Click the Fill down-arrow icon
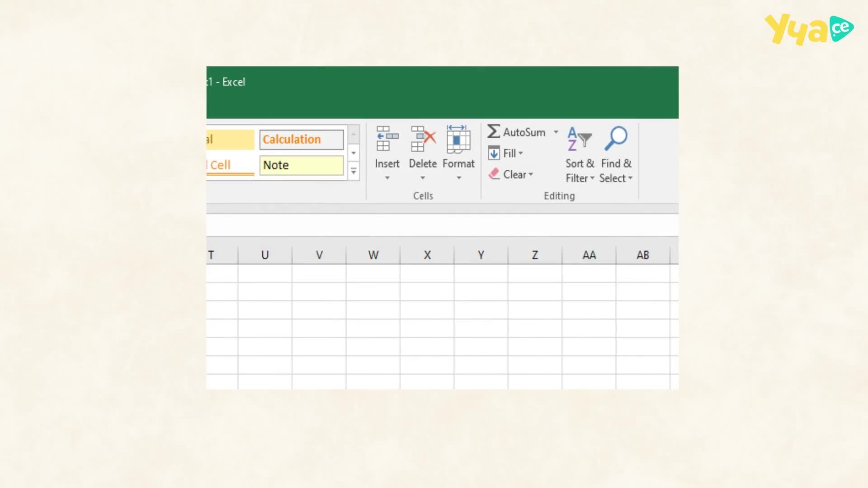Image resolution: width=868 pixels, height=488 pixels. [494, 153]
